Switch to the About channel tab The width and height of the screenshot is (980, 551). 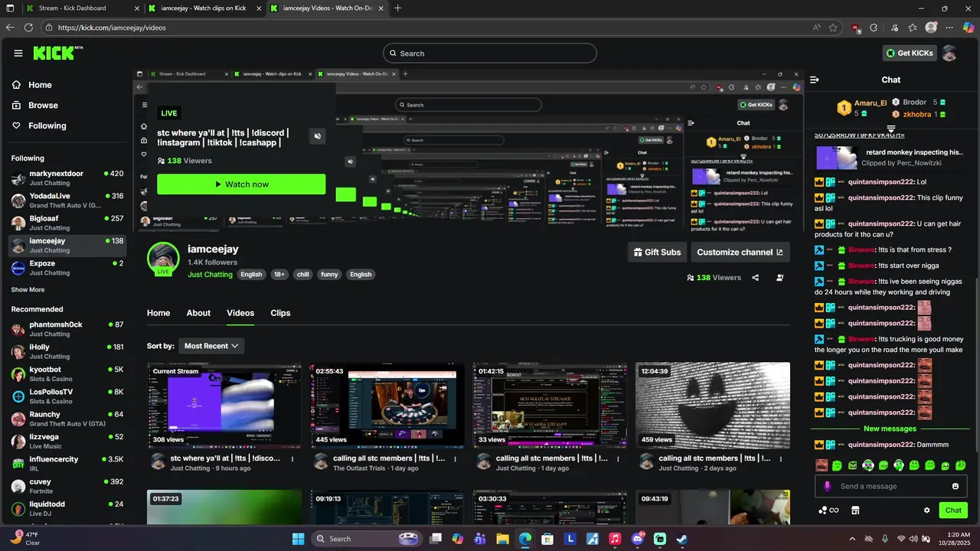pyautogui.click(x=198, y=313)
